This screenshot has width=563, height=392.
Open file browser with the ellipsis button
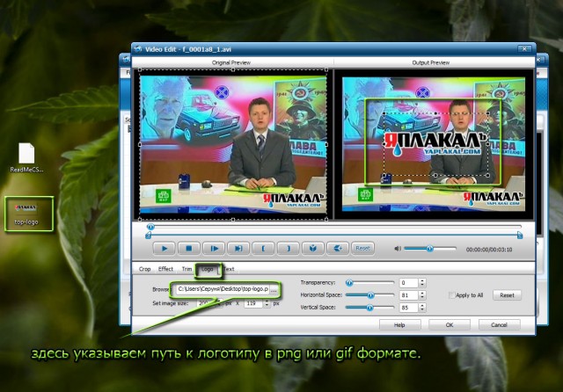[274, 290]
